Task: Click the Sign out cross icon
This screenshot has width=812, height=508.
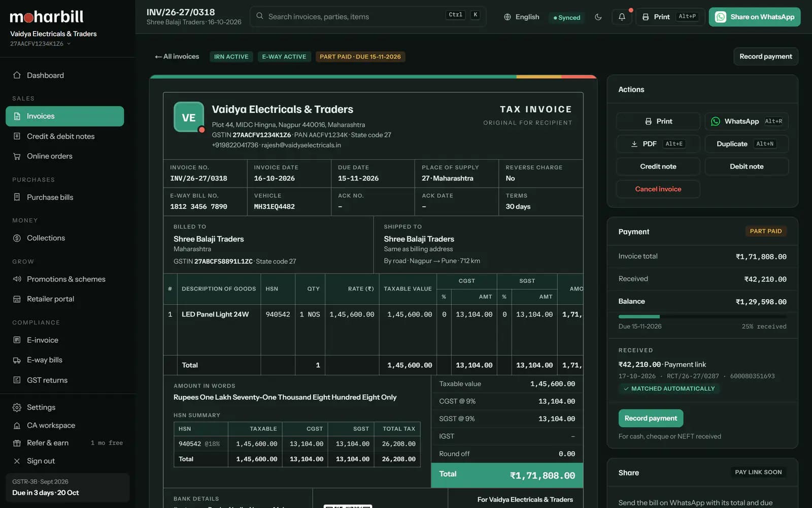Action: point(17,461)
